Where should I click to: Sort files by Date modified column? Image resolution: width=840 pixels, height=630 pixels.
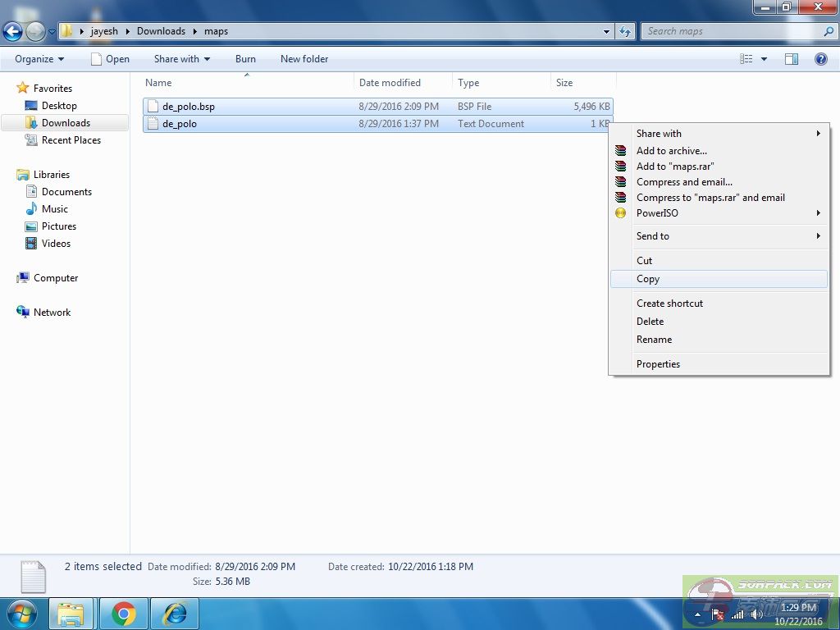[390, 83]
